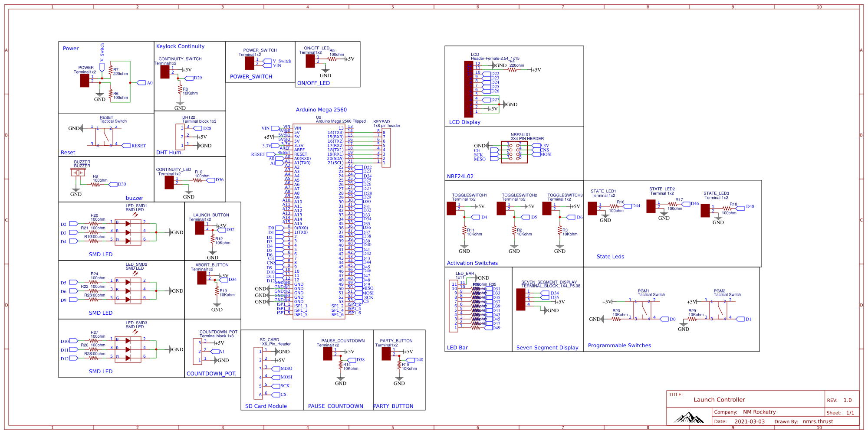The width and height of the screenshot is (868, 437).
Task: Toggle TOGGLESWITCH1 in Activation Switches
Action: [x=452, y=209]
